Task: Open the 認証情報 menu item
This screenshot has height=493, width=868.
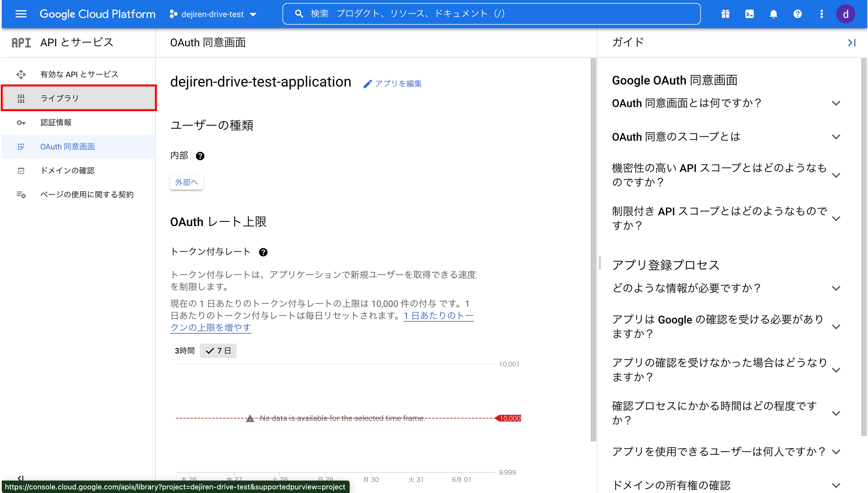Action: [x=78, y=122]
